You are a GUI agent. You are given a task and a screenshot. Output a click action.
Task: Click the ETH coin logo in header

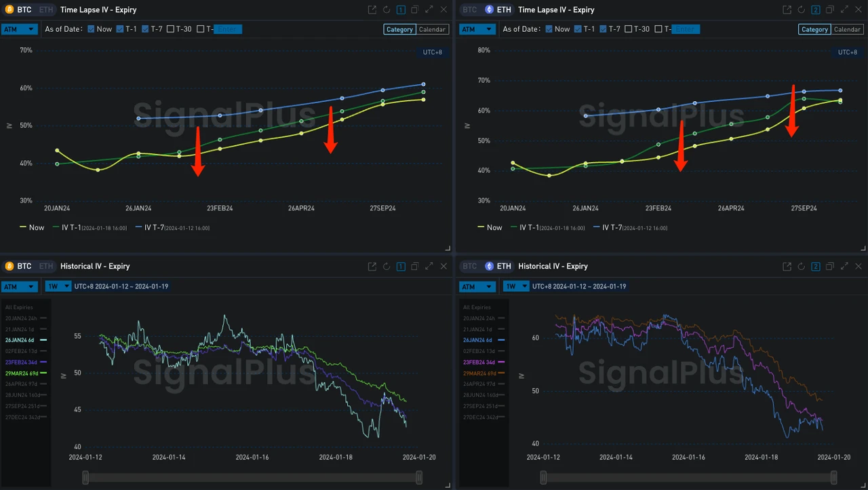pos(490,10)
